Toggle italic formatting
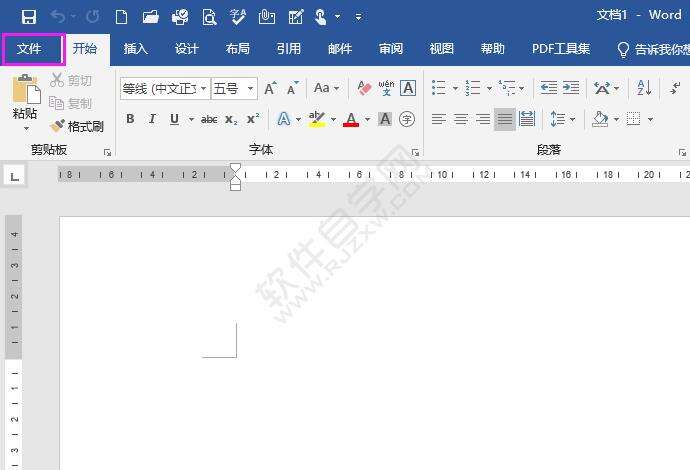Image resolution: width=690 pixels, height=470 pixels. click(152, 119)
